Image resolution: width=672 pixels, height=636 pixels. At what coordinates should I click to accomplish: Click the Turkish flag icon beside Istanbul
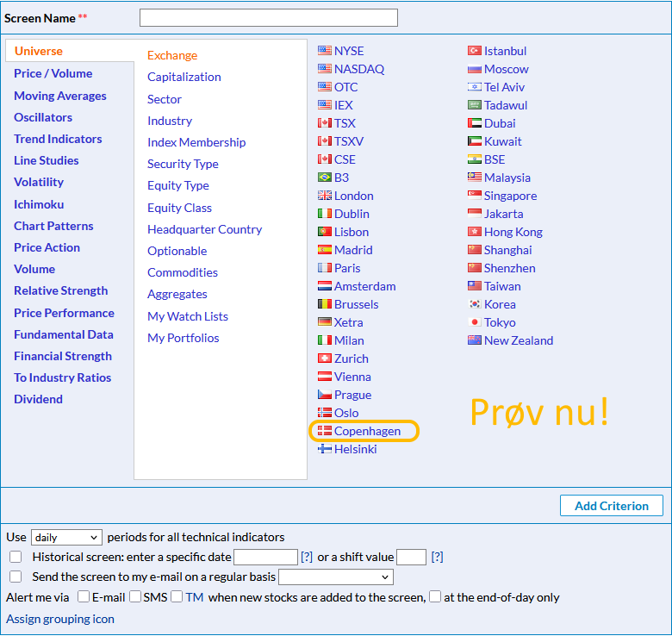[475, 51]
